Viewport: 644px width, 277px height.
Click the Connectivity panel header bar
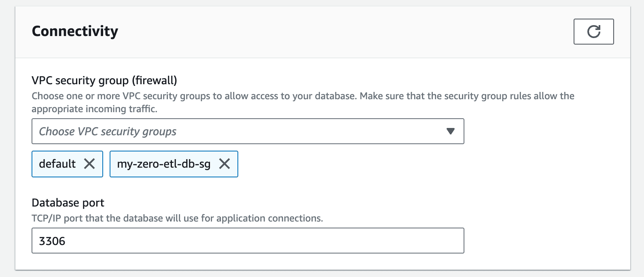coord(323,32)
